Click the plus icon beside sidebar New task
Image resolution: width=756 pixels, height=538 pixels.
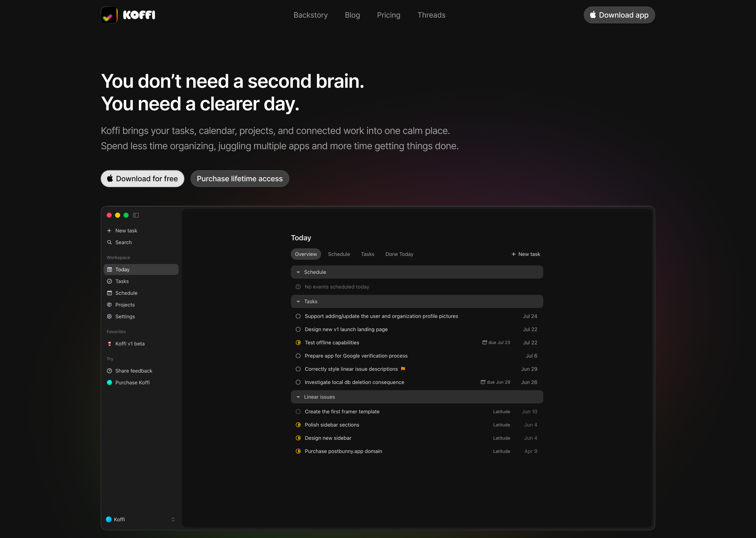coord(109,231)
